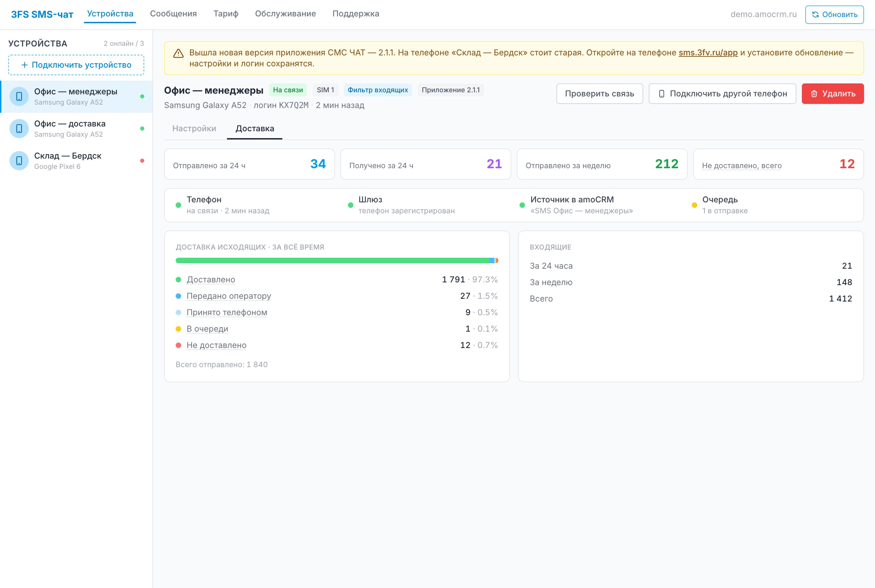Click the Не доставлено, всего label
The width and height of the screenshot is (875, 588).
point(742,166)
